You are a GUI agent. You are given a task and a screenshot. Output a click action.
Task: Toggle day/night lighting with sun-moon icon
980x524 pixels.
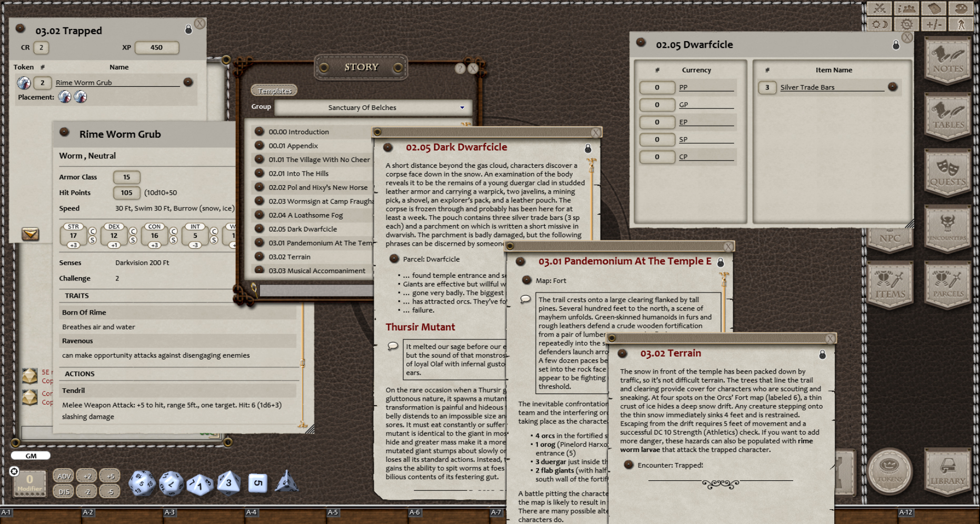(879, 24)
